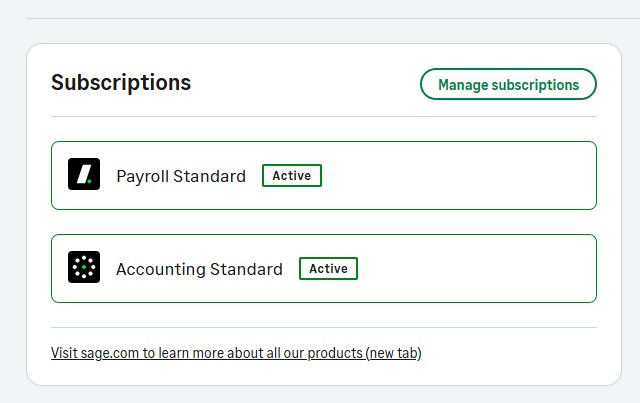This screenshot has width=640, height=403.
Task: Click the Active badge beside Accounting Standard
Action: click(328, 269)
